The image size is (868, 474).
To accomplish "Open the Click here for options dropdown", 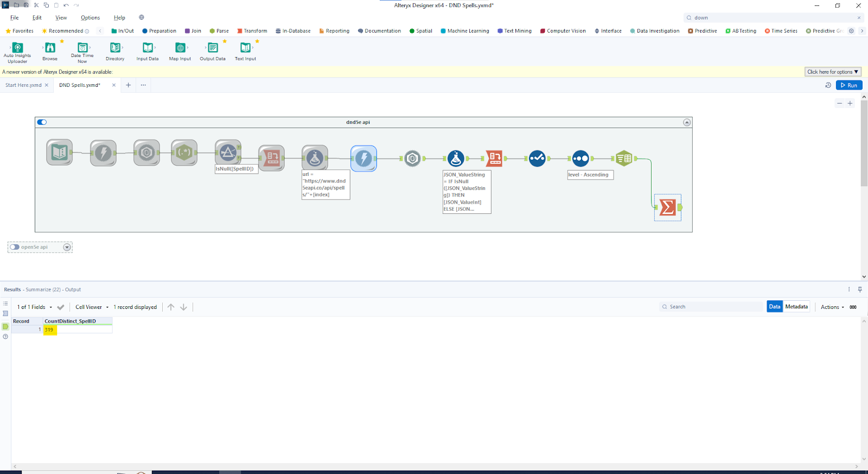I will [x=833, y=72].
